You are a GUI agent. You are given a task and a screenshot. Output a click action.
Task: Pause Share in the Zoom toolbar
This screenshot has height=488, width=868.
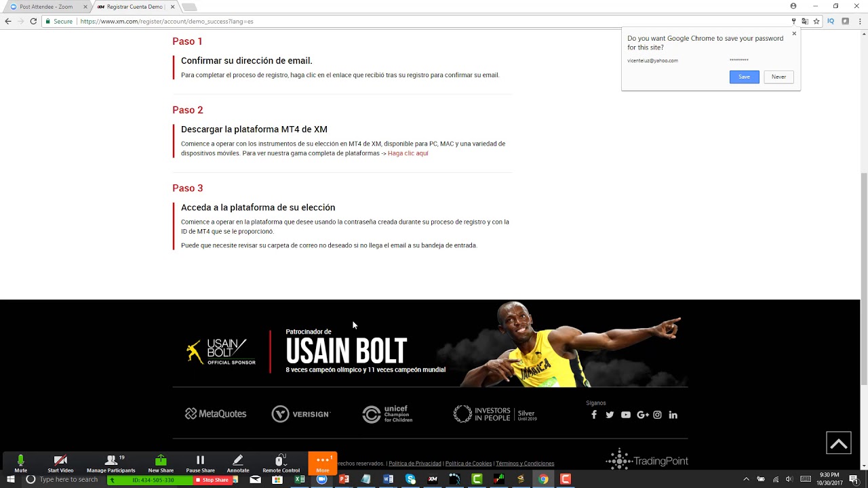[x=200, y=464]
